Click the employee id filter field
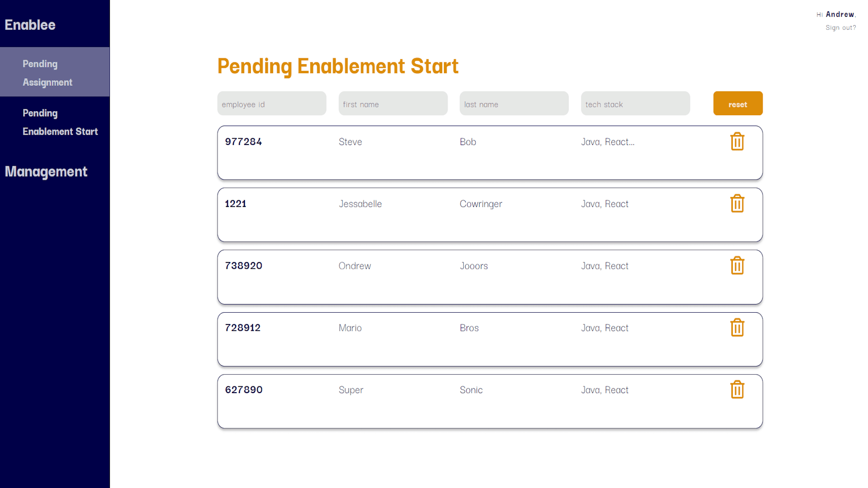868x488 pixels. click(x=271, y=103)
